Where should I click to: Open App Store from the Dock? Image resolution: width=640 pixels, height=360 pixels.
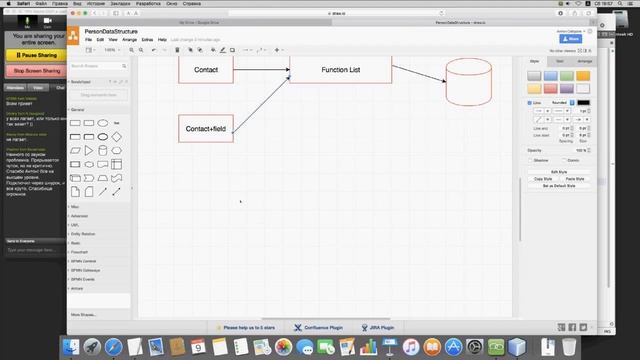pyautogui.click(x=453, y=347)
